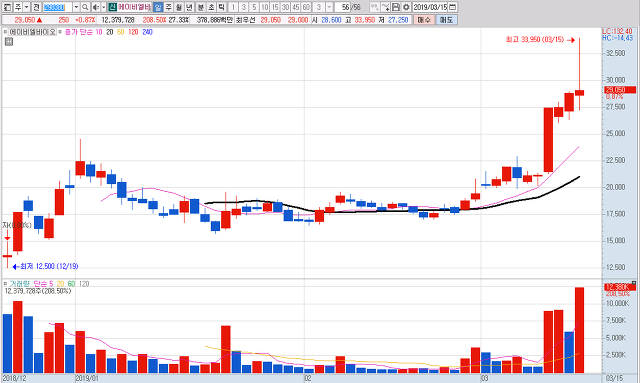Select the 60 interval button
The height and width of the screenshot is (383, 640).
click(306, 7)
